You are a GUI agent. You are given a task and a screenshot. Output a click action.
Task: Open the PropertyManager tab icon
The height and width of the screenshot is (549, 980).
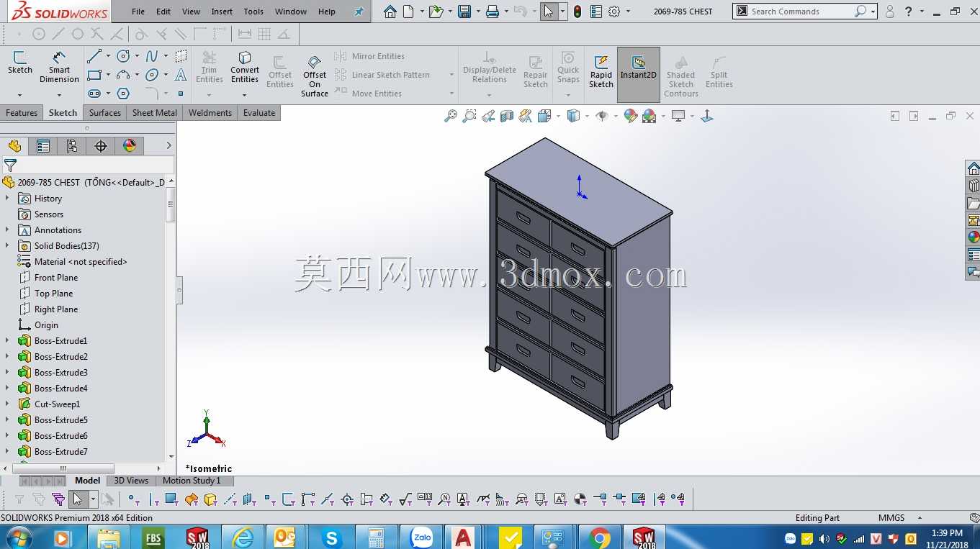pos(43,146)
